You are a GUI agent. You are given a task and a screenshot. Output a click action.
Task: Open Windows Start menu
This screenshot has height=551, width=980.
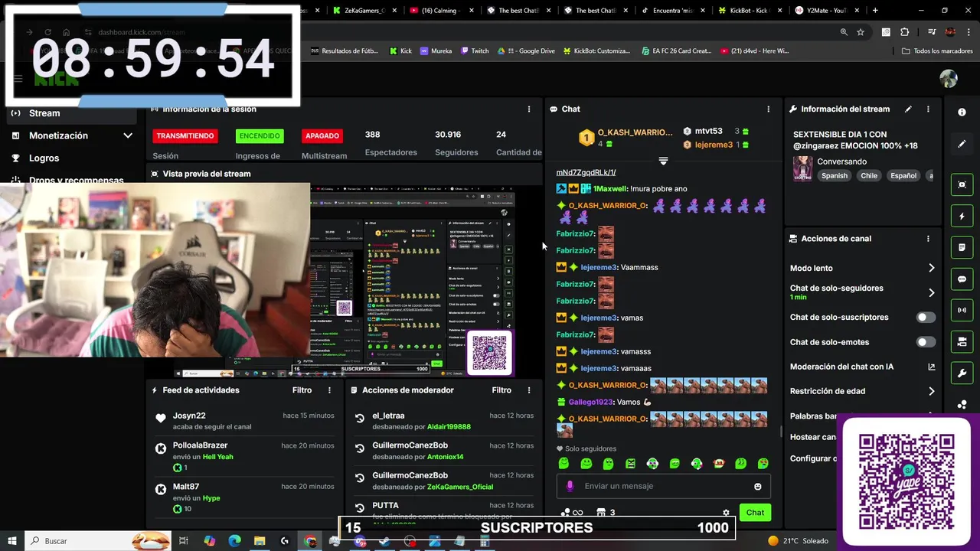12,541
